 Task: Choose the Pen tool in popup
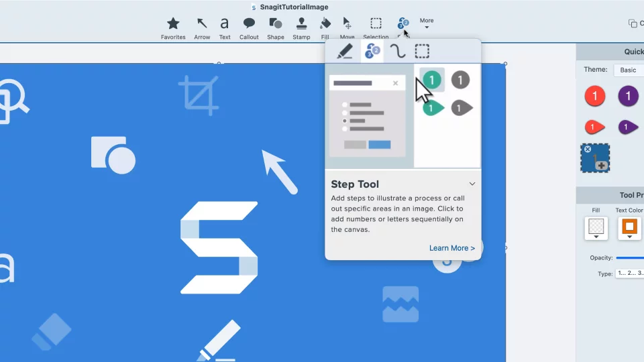(345, 52)
